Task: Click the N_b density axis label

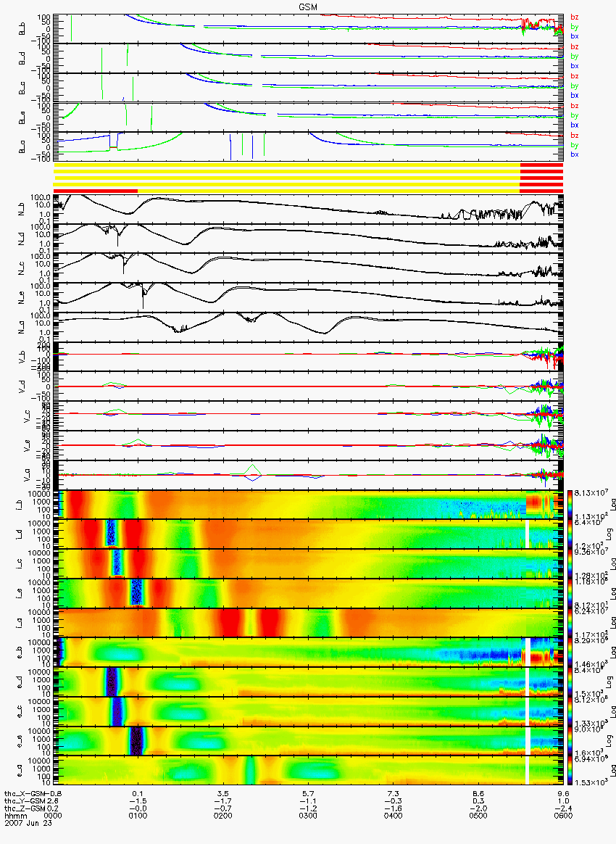Action: point(22,209)
